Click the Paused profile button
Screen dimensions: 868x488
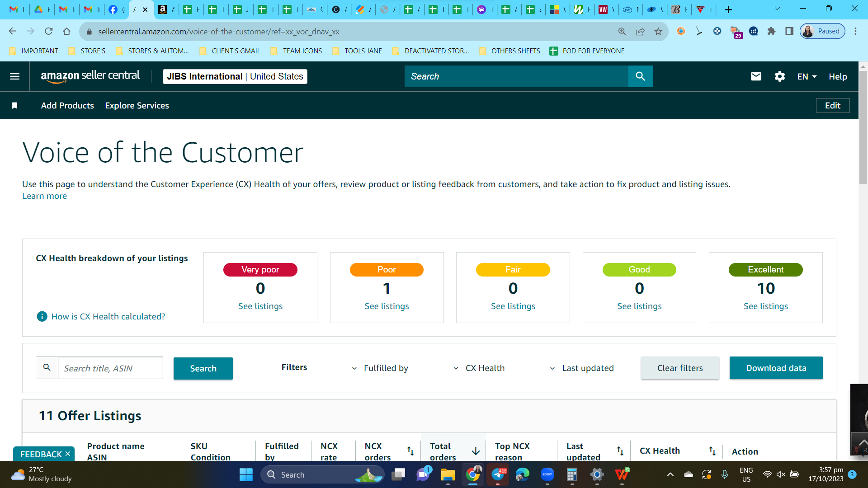[822, 31]
